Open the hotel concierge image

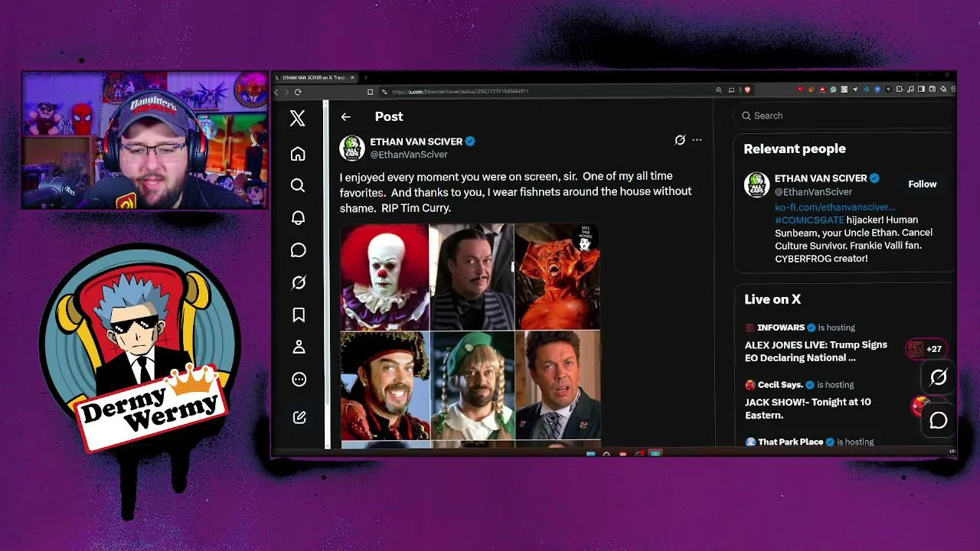pos(557,386)
